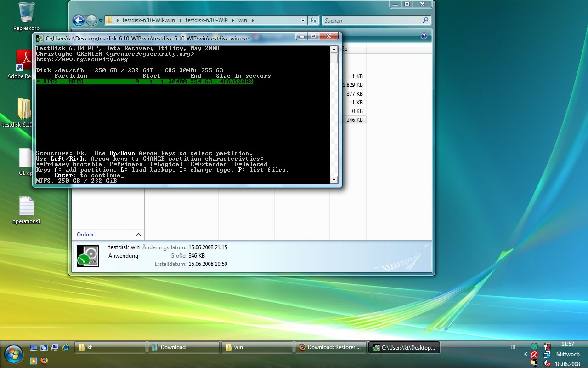The width and height of the screenshot is (588, 368).
Task: Maximize the TestDisk console window
Action: click(x=313, y=36)
